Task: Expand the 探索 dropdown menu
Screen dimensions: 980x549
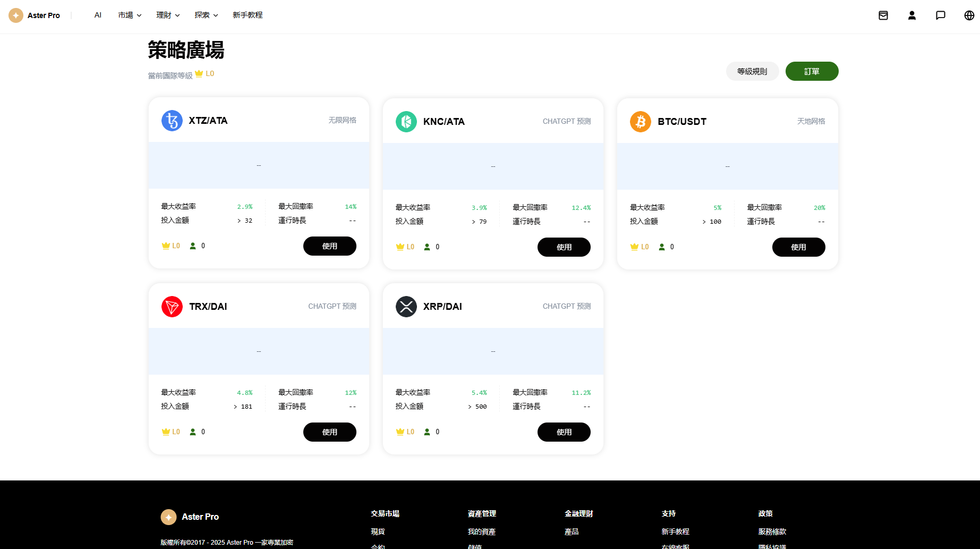Action: pos(206,15)
